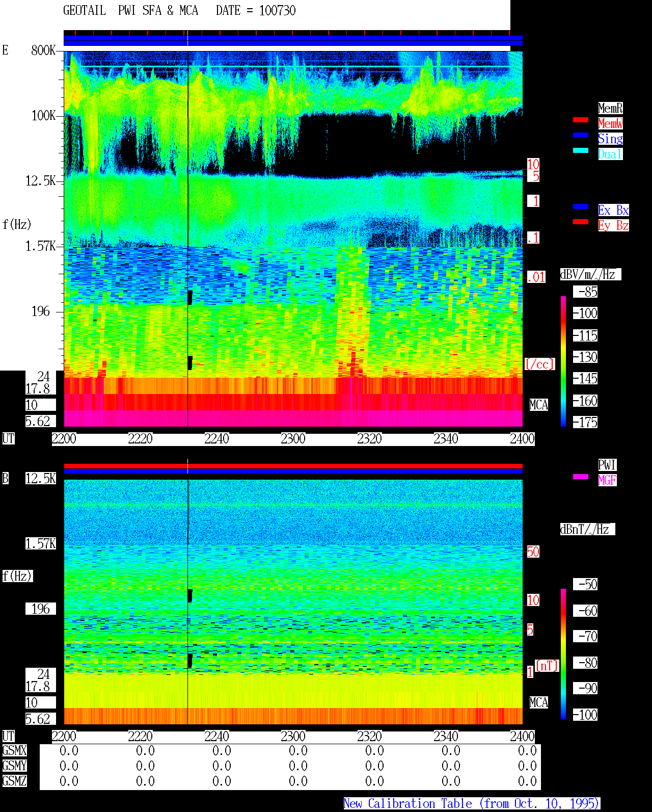Image resolution: width=652 pixels, height=812 pixels.
Task: Click the Dual legend label
Action: (610, 154)
